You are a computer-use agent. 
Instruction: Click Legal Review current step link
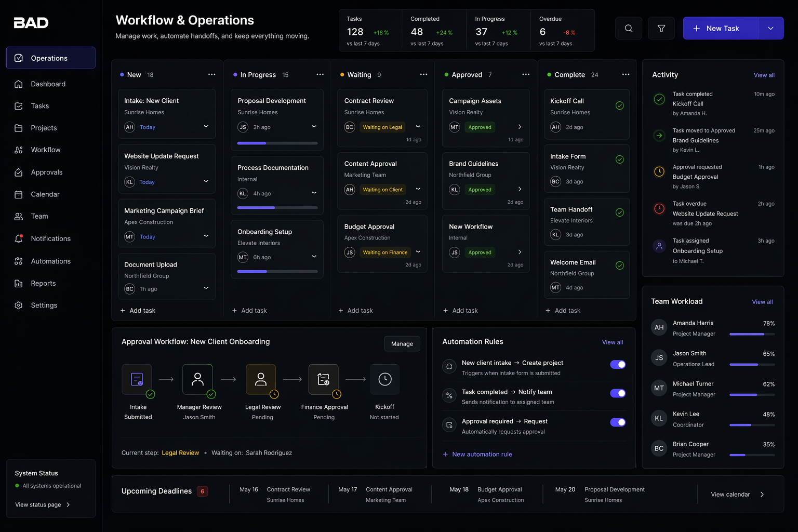(180, 453)
